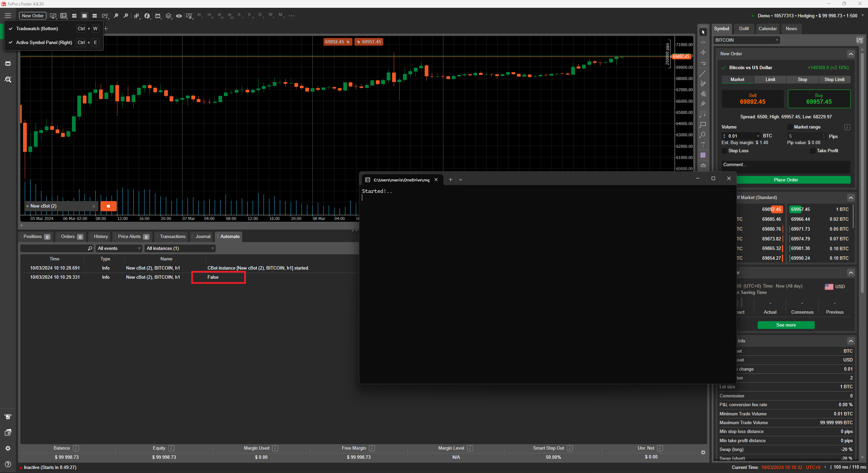Collapse the Symbol Info section
868x473 pixels.
(850, 341)
